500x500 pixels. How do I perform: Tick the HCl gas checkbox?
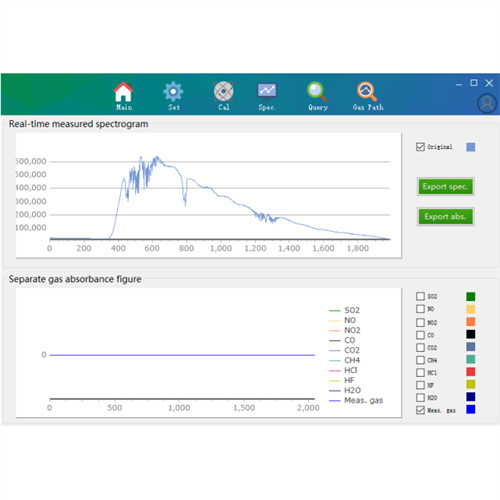[420, 372]
